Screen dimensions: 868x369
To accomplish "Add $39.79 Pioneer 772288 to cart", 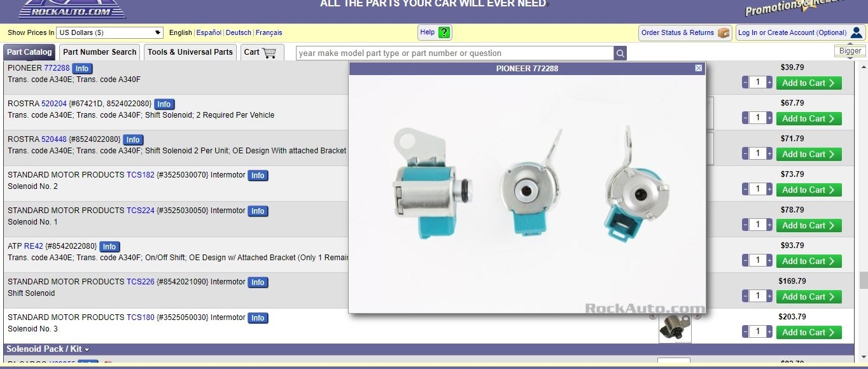I will tap(809, 83).
